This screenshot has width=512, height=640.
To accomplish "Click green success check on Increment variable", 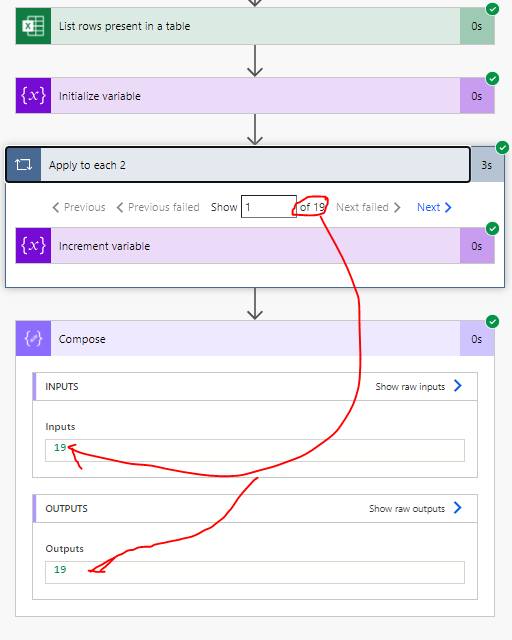I will [x=492, y=229].
